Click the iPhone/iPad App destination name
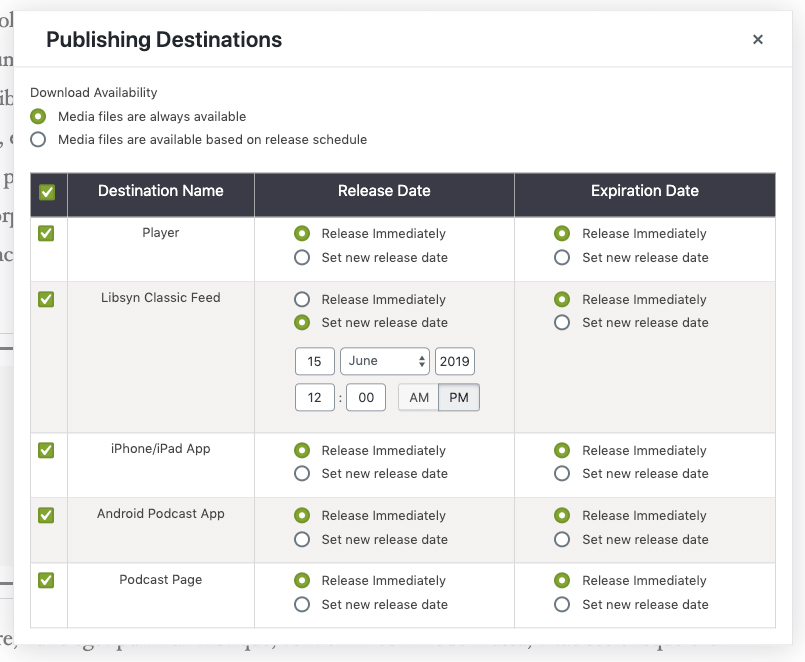 point(161,449)
